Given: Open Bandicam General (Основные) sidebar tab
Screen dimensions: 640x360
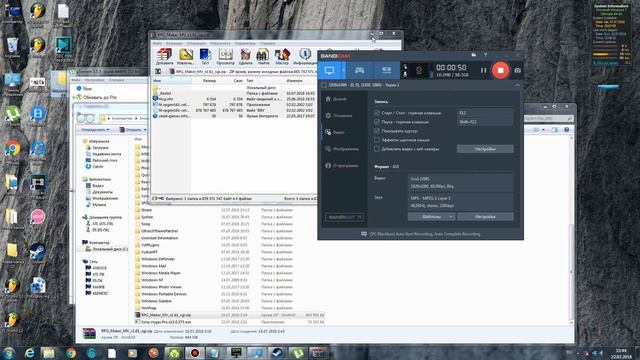Looking at the screenshot, I should point(339,116).
